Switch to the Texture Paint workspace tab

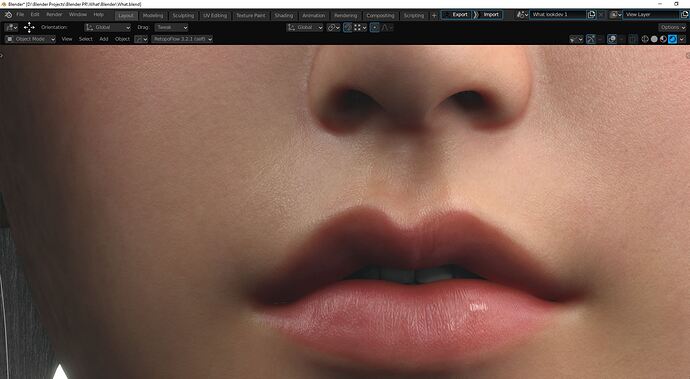point(251,15)
